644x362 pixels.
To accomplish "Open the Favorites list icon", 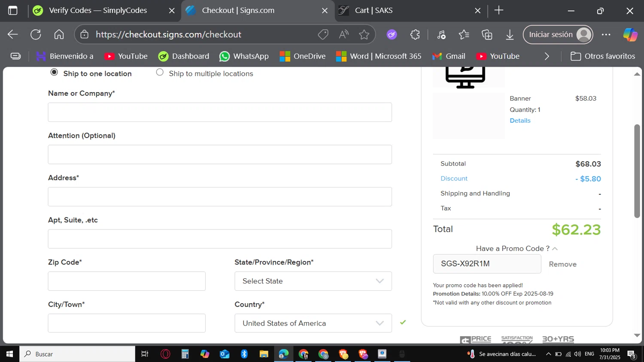I will point(464,35).
